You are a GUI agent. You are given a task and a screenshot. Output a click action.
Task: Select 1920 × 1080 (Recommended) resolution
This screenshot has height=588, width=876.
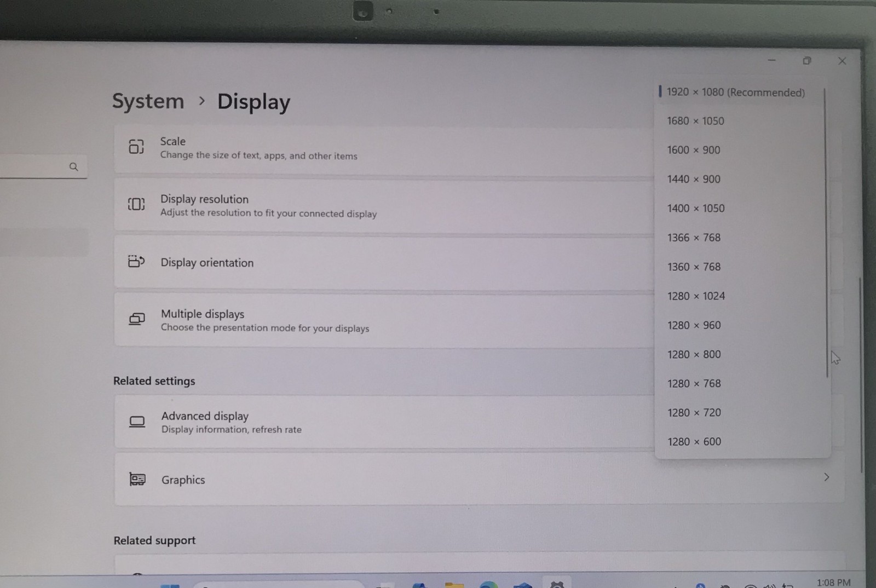click(x=735, y=92)
